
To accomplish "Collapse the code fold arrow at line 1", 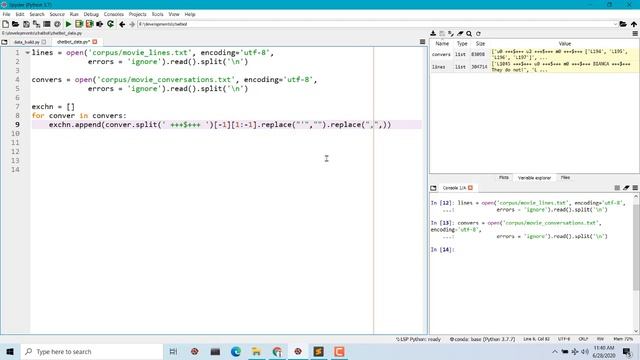I will point(27,53).
